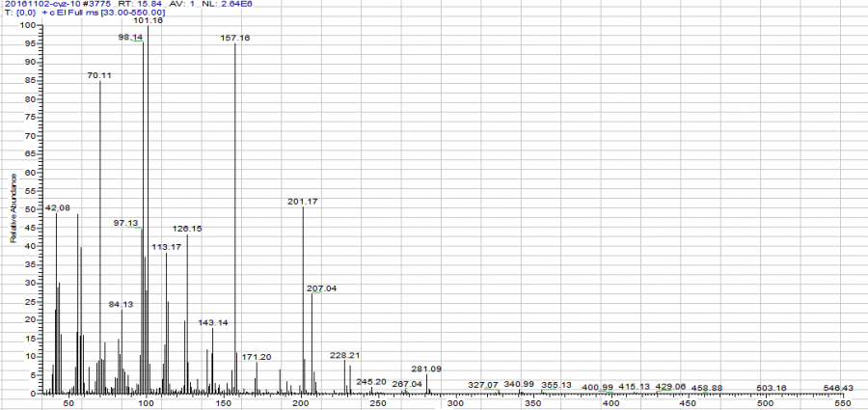Click the 429.06 peak label
868x410 pixels.
pyautogui.click(x=671, y=386)
